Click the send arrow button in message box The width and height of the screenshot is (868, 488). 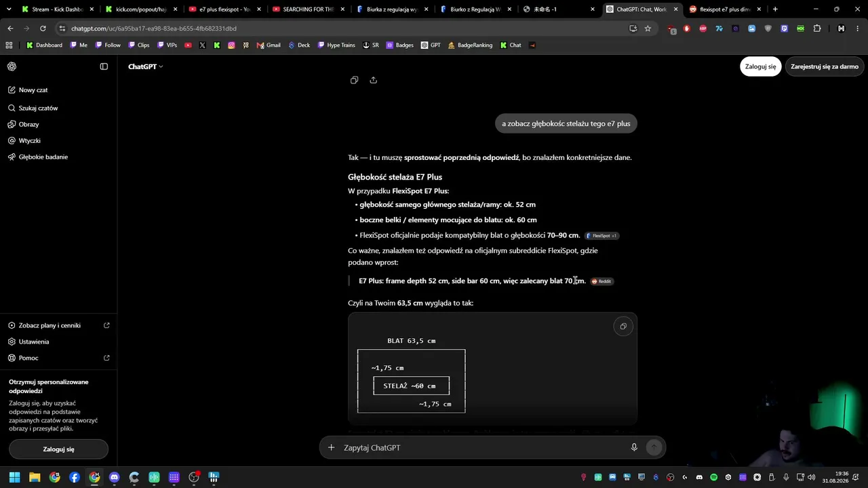click(x=654, y=447)
